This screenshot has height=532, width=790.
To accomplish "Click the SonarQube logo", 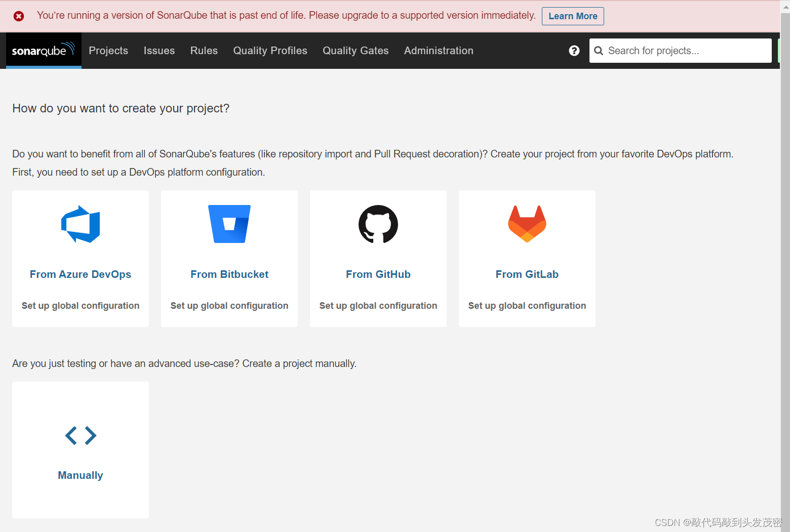I will click(x=44, y=50).
